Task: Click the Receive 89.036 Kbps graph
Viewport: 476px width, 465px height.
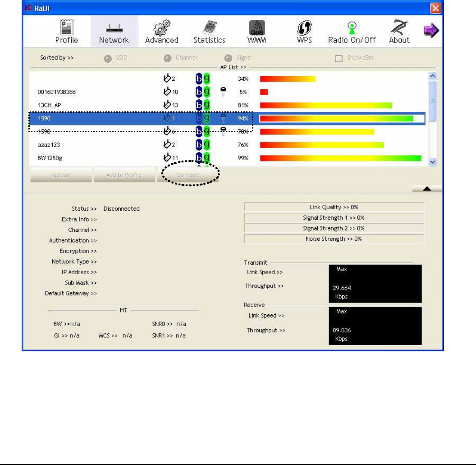Action: coord(375,326)
